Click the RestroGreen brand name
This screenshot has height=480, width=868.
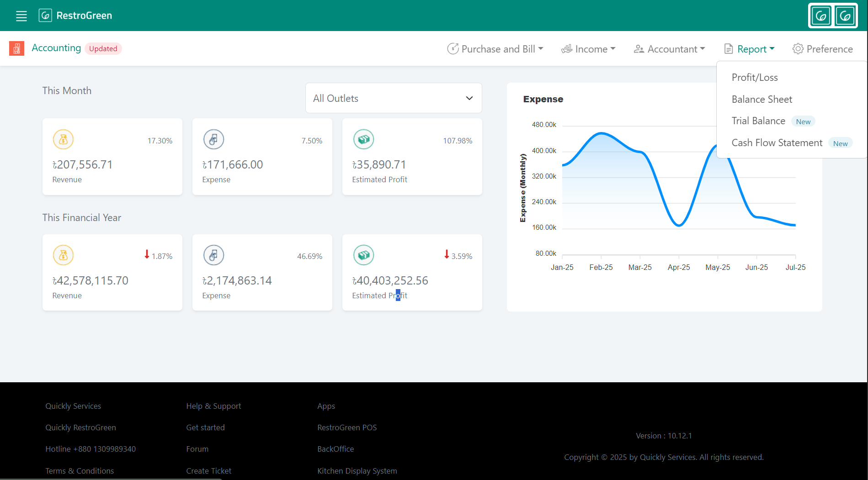[x=84, y=16]
